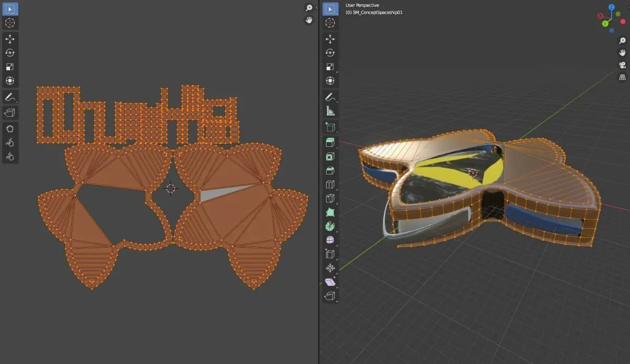Activate the Smooth vertices tool
The width and height of the screenshot is (630, 364).
click(330, 240)
